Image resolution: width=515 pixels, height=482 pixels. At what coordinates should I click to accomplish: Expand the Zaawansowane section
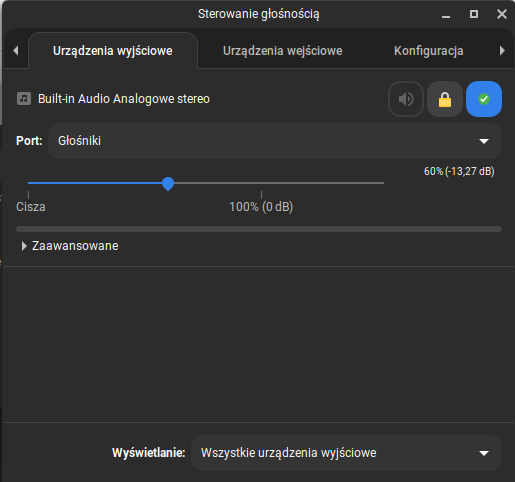pyautogui.click(x=70, y=246)
